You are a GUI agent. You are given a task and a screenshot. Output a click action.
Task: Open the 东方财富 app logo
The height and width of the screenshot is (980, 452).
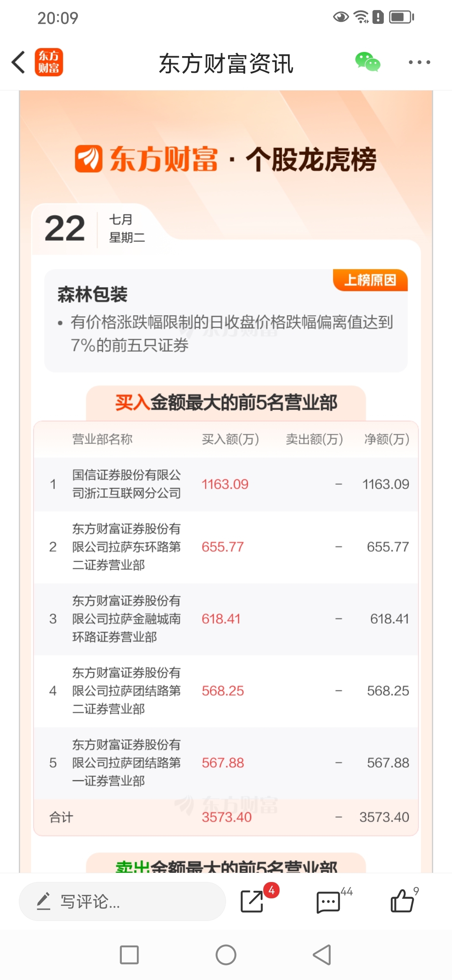(x=49, y=62)
